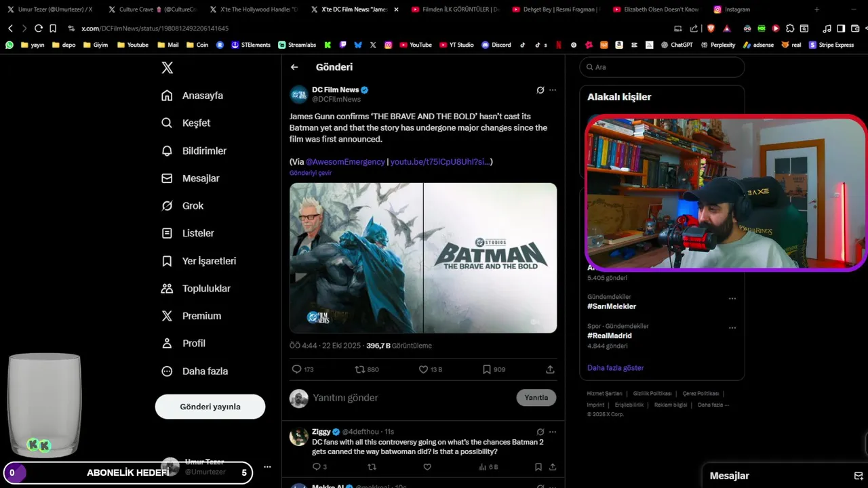Open Listeler in the sidebar
Viewport: 868px width, 488px height.
pos(188,233)
